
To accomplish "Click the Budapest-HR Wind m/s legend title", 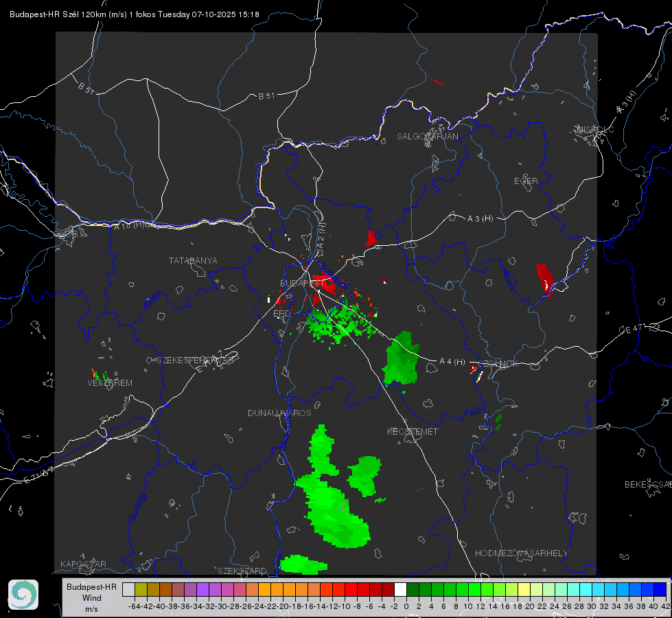I will (x=92, y=598).
